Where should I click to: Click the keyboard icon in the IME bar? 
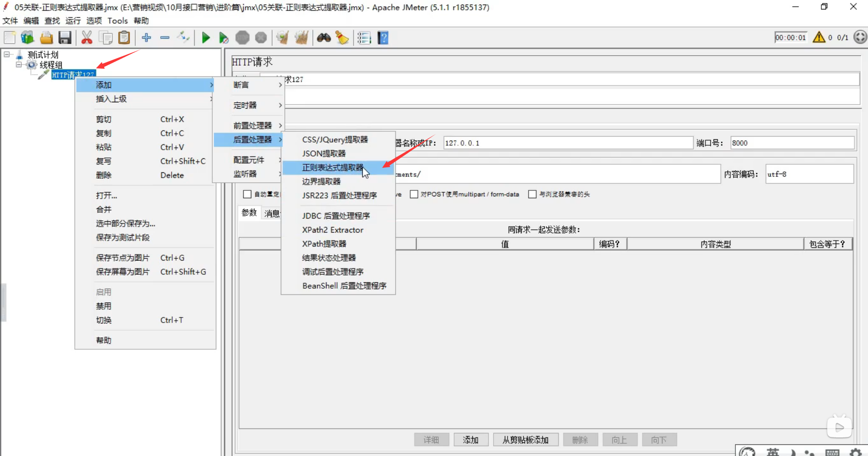pos(832,452)
